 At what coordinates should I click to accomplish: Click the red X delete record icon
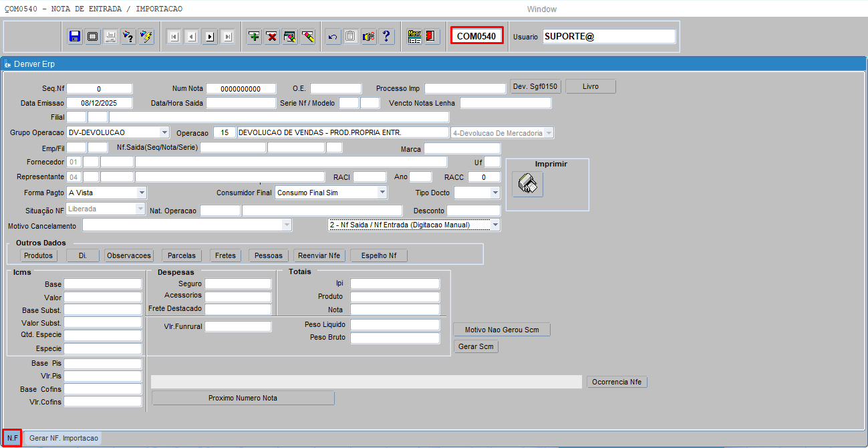point(272,37)
